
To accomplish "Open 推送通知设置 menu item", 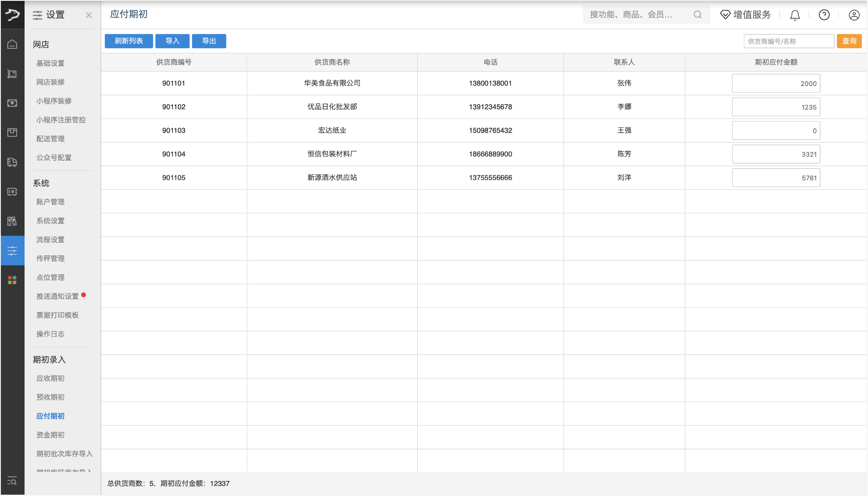I will pyautogui.click(x=57, y=296).
